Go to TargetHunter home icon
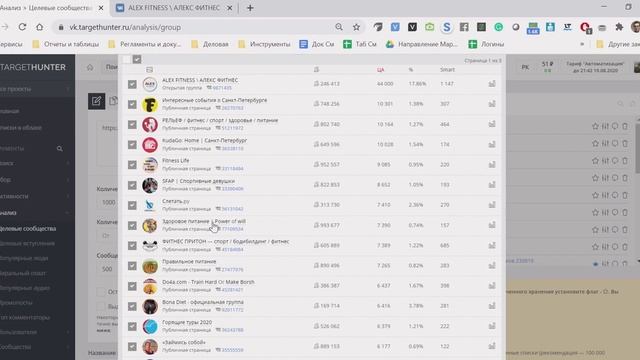 90,67
